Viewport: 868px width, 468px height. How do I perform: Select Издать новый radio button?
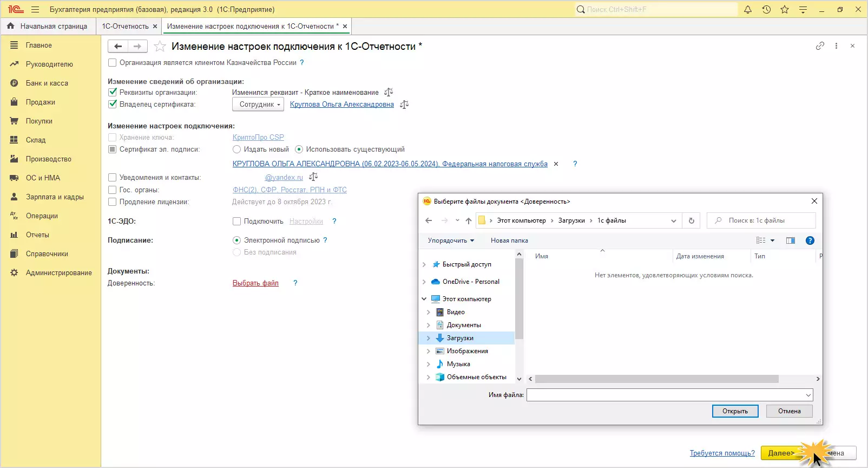click(236, 149)
